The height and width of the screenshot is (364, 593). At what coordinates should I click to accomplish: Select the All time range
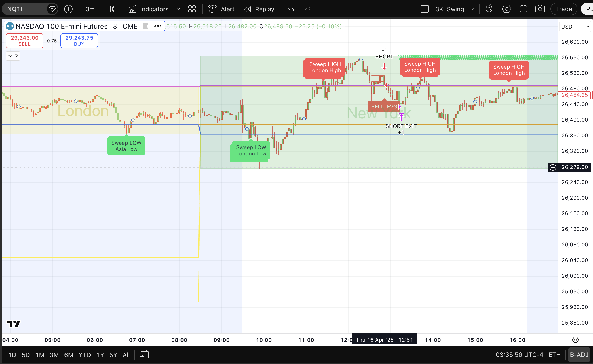click(x=126, y=355)
